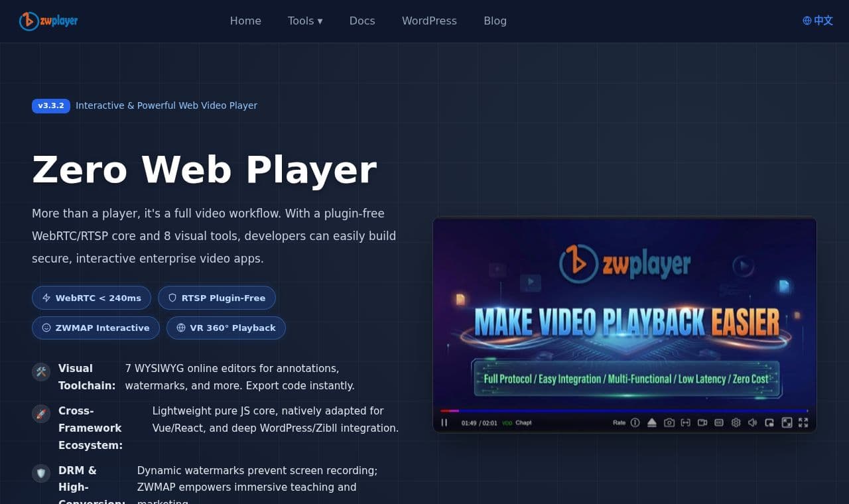The image size is (849, 504).
Task: Click the tools icon beside Visual Toolchain
Action: tap(41, 372)
